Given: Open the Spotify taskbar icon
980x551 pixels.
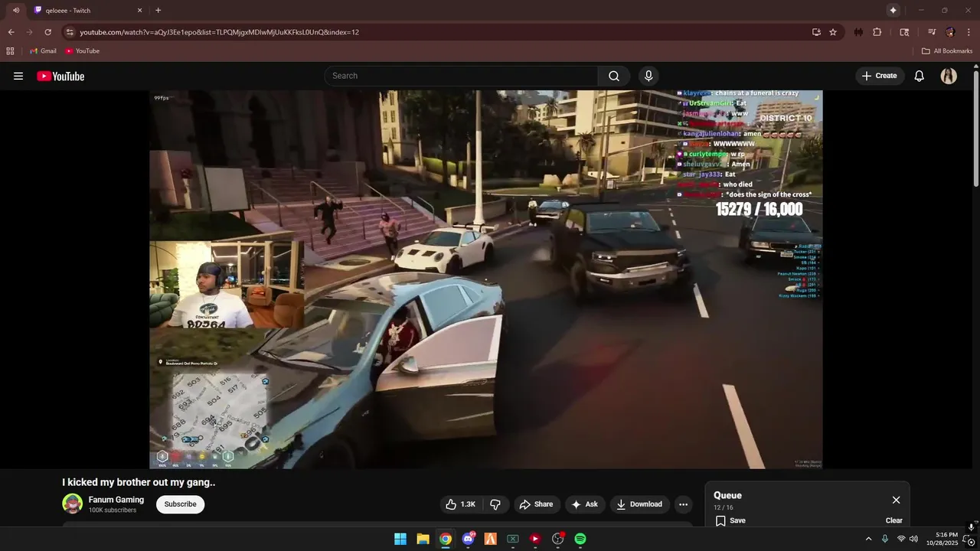Looking at the screenshot, I should pyautogui.click(x=580, y=539).
